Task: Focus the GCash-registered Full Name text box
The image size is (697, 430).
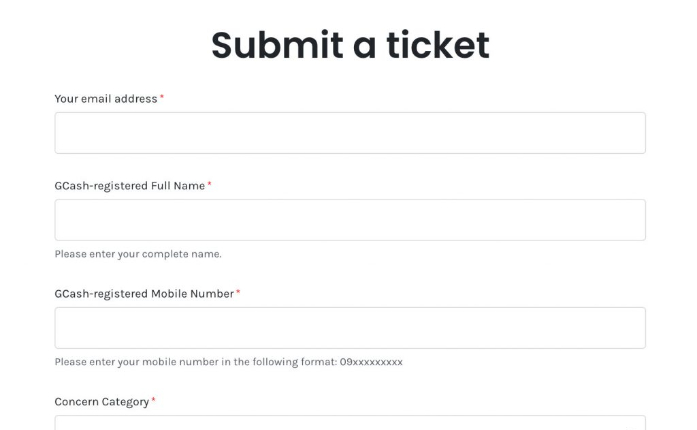Action: [x=349, y=220]
